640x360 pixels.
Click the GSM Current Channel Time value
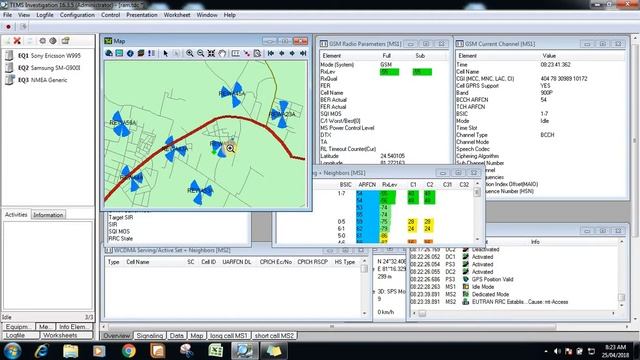tap(556, 64)
